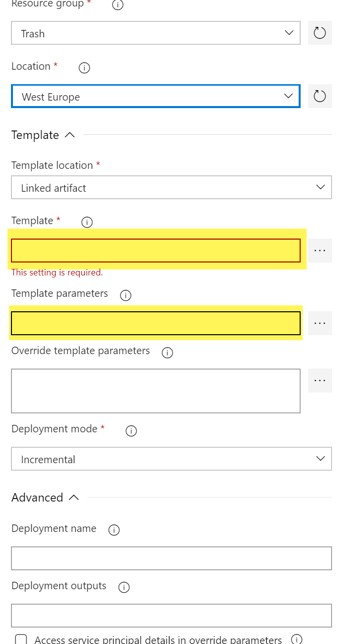
Task: Open the Override template parameters editor
Action: 320,381
